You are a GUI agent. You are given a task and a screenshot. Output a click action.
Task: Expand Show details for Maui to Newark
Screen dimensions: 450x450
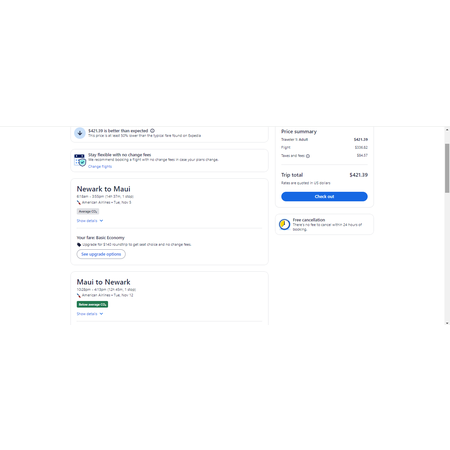point(90,314)
